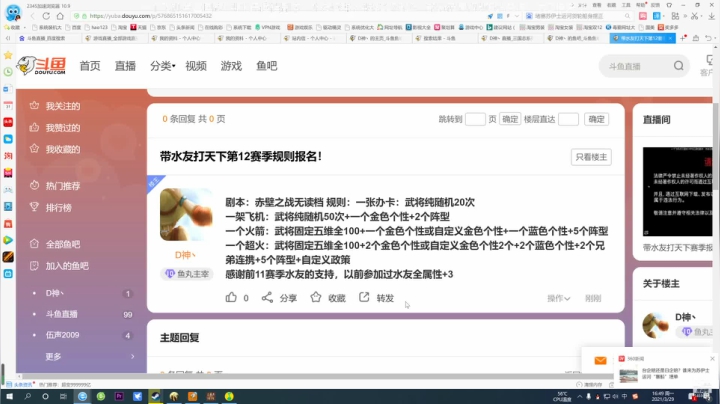Click the 跳转到 page number input

click(x=475, y=119)
